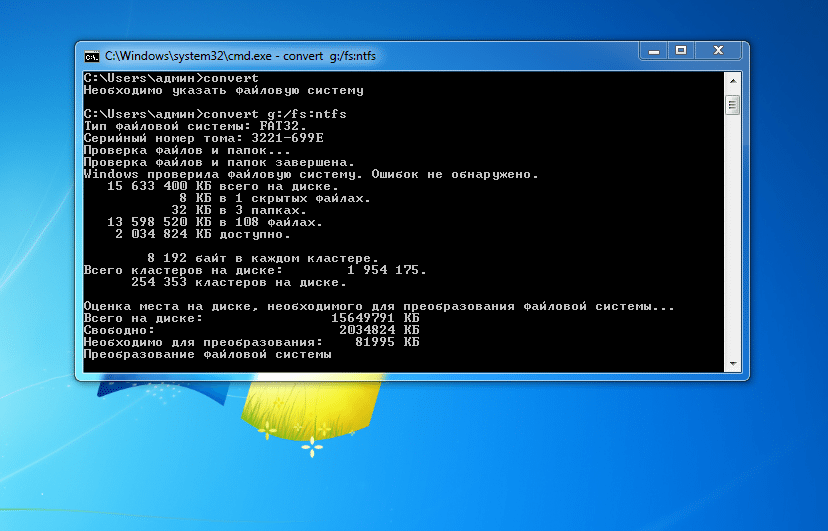Screen dimensions: 828x531
Task: Grab the console vertical scrollbar thumb
Action: tap(732, 105)
